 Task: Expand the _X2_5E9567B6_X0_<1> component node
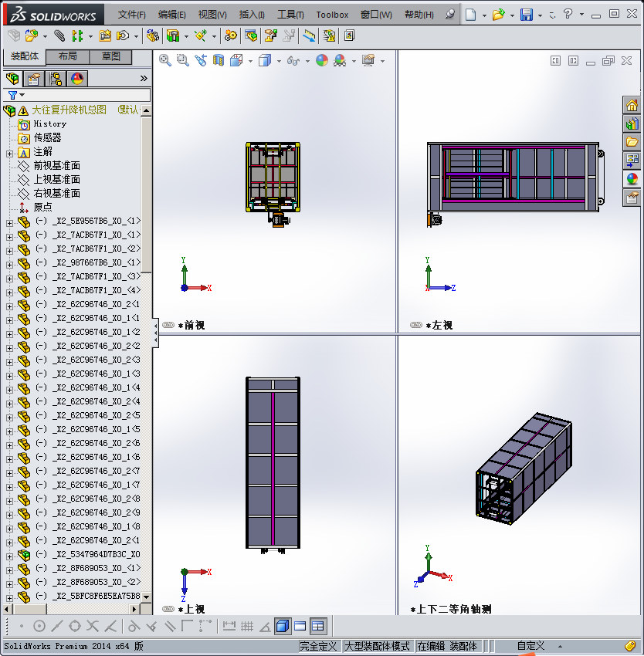pyautogui.click(x=10, y=221)
